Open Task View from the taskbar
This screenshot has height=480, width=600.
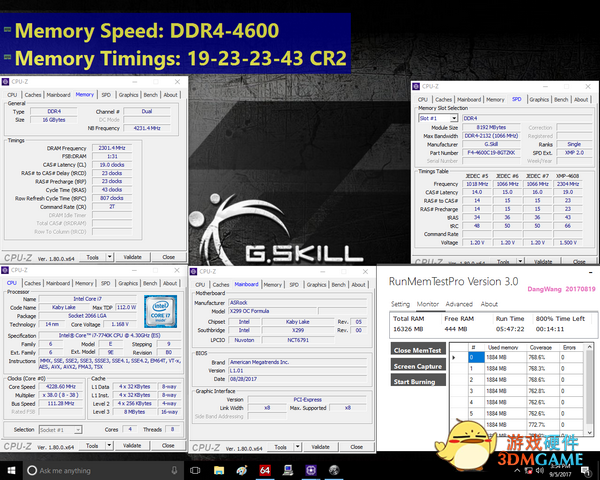(x=195, y=470)
